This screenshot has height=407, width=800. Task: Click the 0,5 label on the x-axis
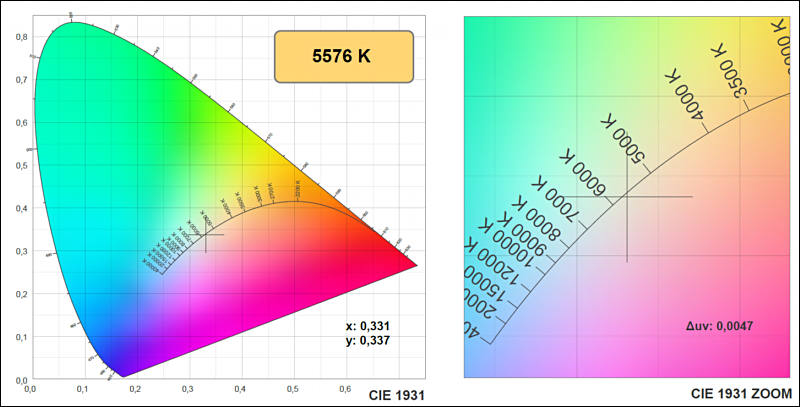click(x=292, y=389)
